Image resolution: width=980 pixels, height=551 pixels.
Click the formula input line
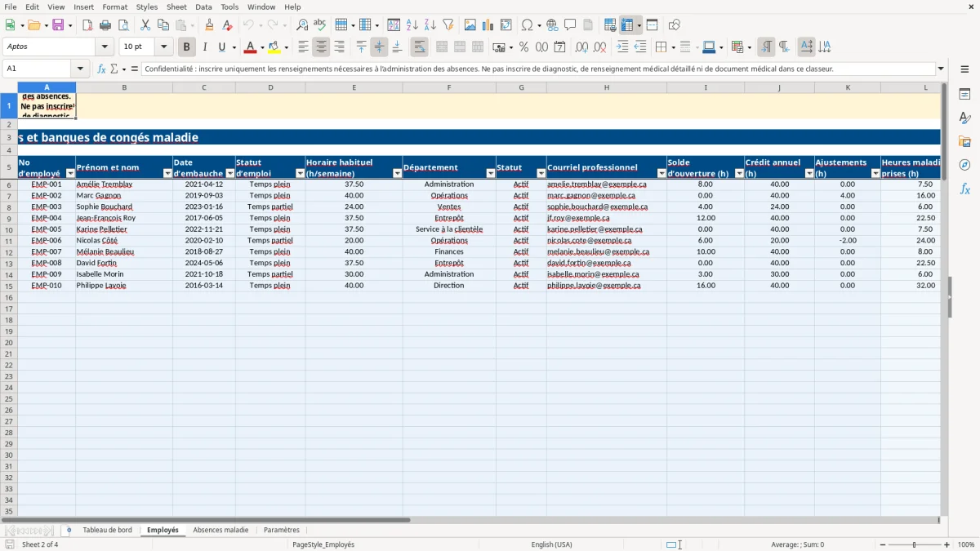coord(537,69)
